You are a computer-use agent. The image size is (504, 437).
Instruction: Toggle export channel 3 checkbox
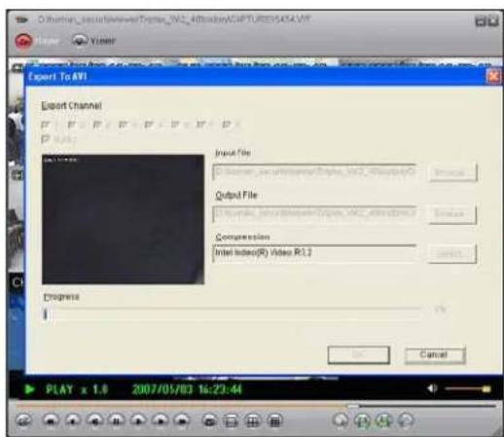click(96, 125)
